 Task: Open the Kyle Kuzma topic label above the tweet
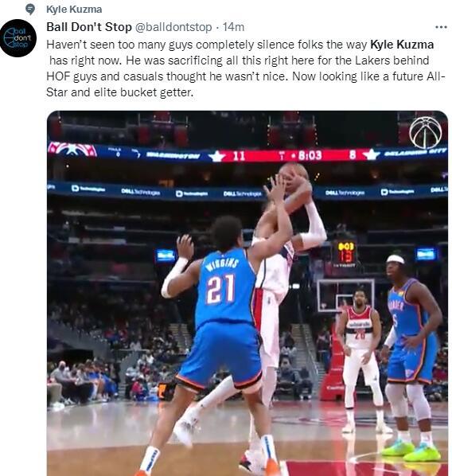point(74,10)
